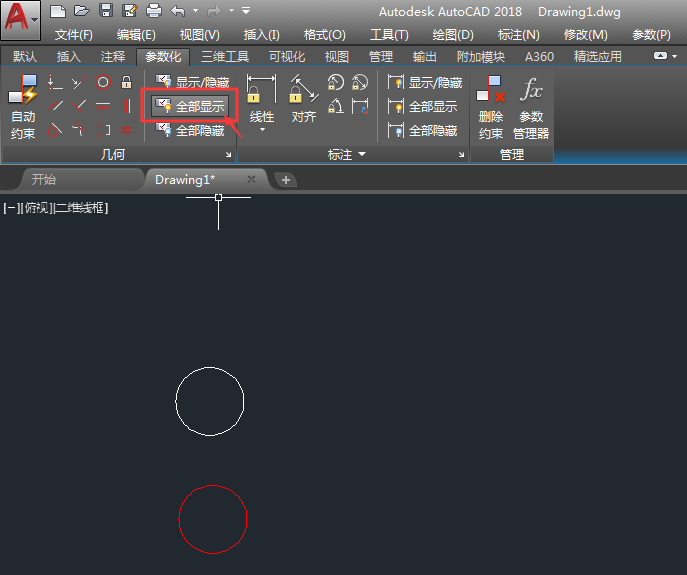687x575 pixels.
Task: Add a new drawing tab with plus button
Action: [x=286, y=180]
